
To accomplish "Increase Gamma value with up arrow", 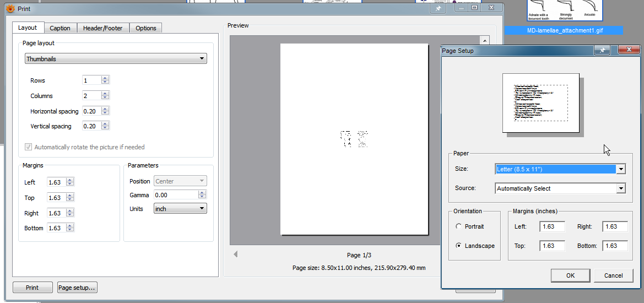I will click(x=203, y=193).
